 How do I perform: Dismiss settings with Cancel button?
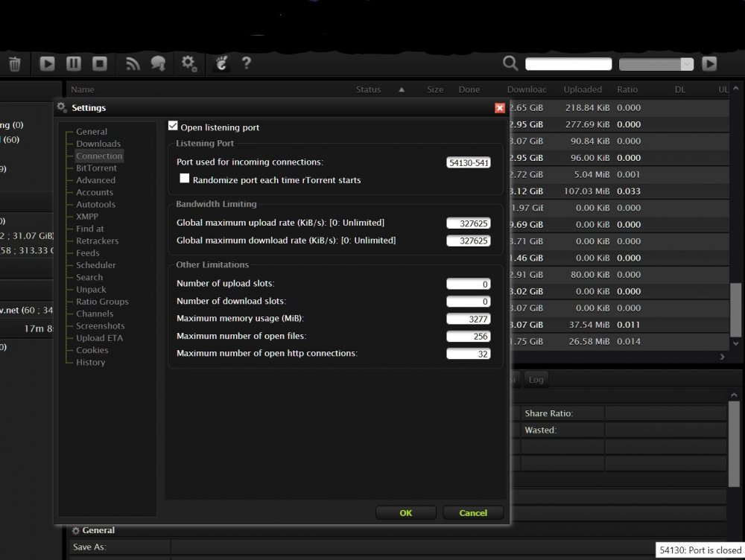(473, 513)
